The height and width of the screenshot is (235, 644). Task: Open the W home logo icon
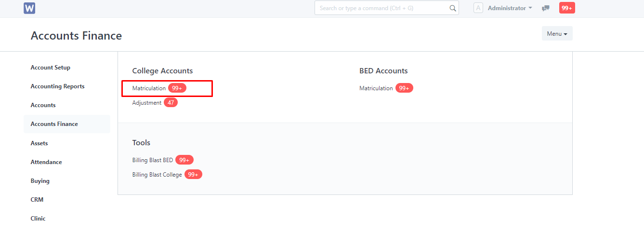(29, 8)
